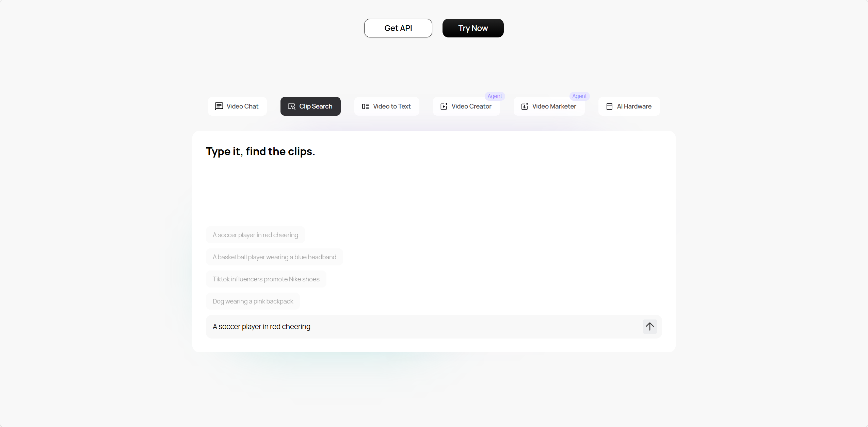Click the Clip Search magnifier icon
This screenshot has width=868, height=427.
[x=292, y=106]
